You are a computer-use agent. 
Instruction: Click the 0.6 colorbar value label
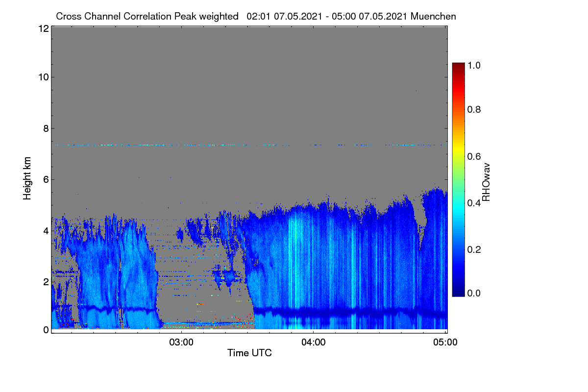[x=474, y=156]
